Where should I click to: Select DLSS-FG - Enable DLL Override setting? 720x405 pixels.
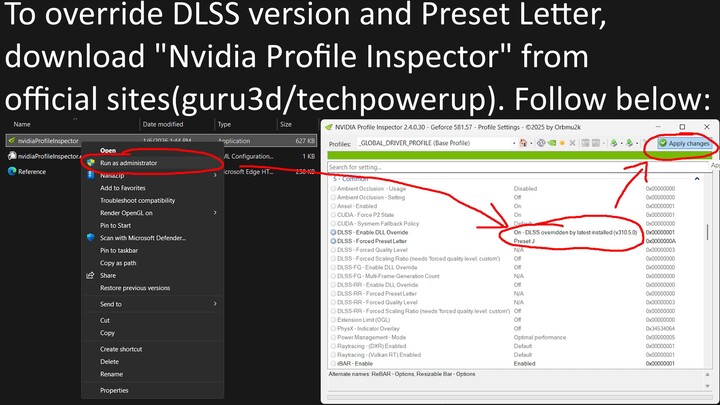(x=377, y=267)
